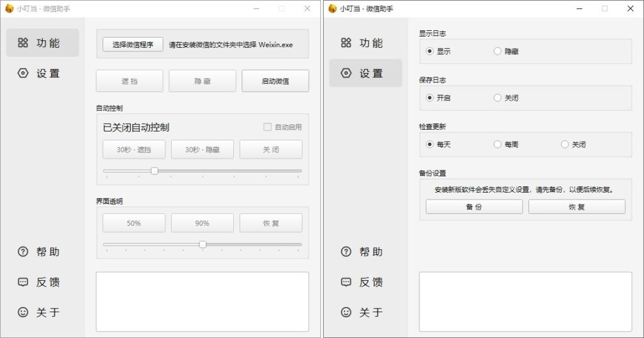Click the 设置 hexagon icon in the right window

(x=346, y=73)
